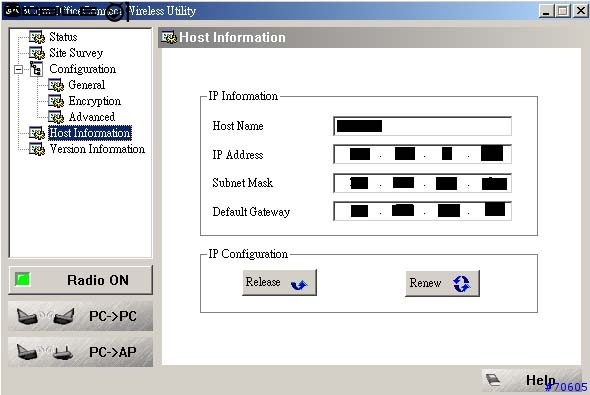Screen dimensions: 590x395
Task: Open the Status page
Action: [x=63, y=37]
